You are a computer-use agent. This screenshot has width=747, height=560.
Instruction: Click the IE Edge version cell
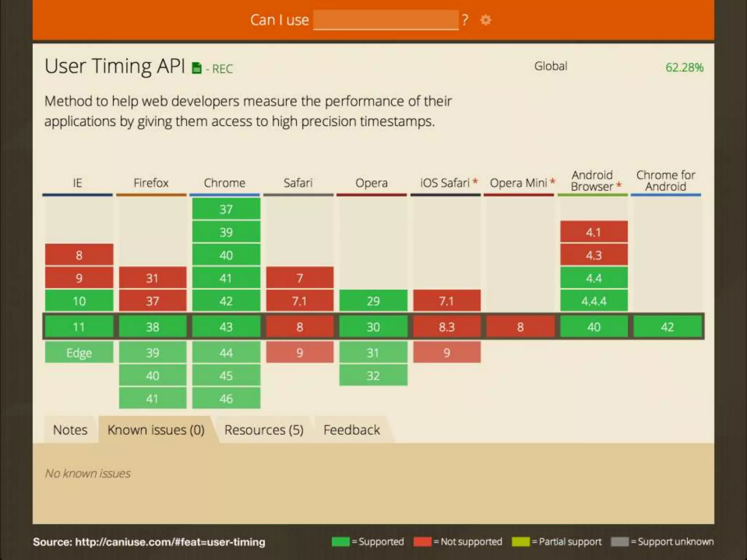point(79,353)
